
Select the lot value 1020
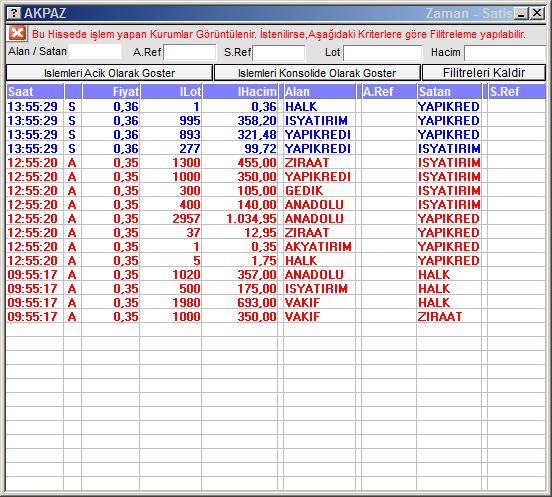coord(186,275)
